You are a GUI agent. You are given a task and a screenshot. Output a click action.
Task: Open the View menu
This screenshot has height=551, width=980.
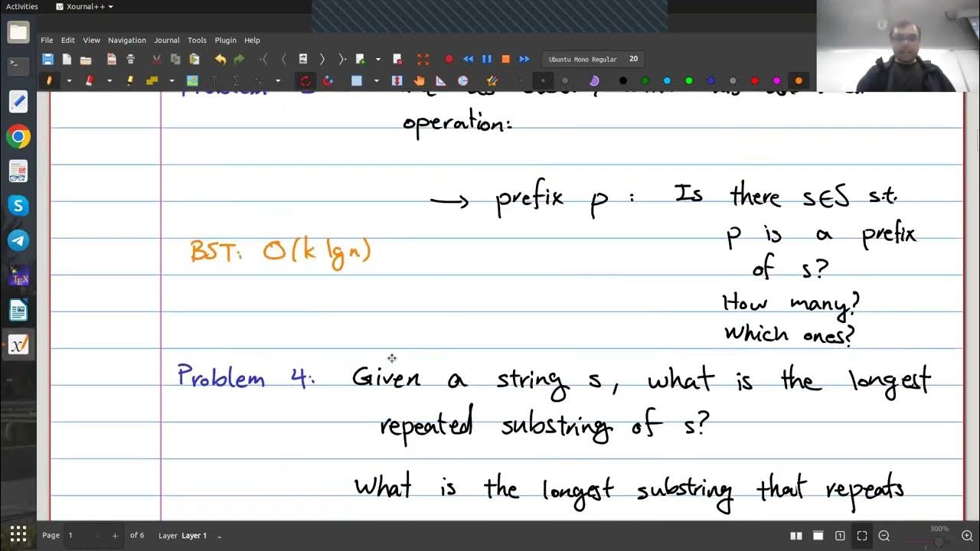92,40
